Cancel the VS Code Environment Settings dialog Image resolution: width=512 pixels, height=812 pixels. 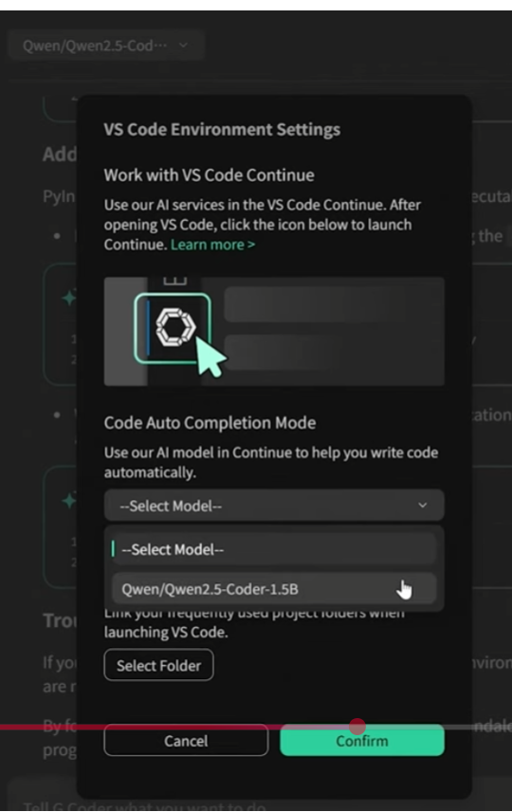point(186,741)
